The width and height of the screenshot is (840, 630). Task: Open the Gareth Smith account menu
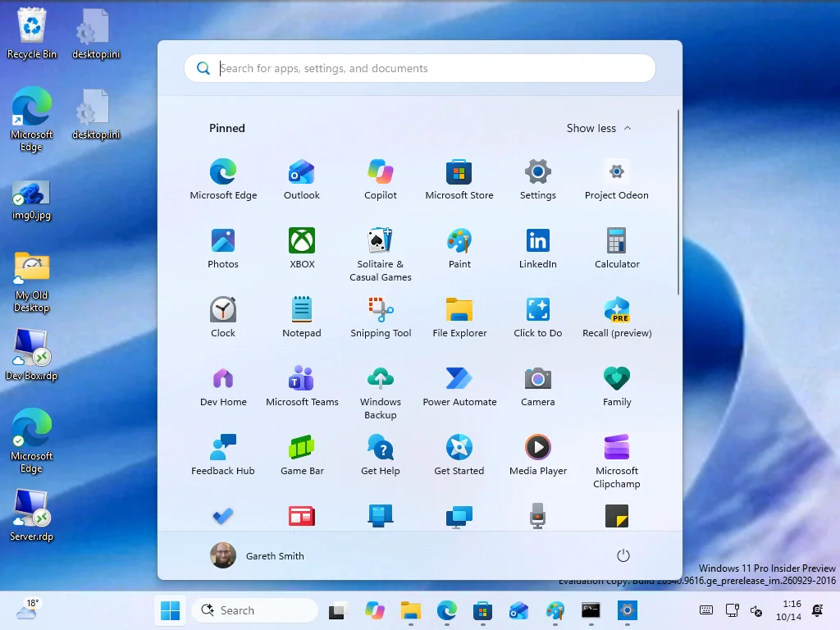click(x=257, y=555)
